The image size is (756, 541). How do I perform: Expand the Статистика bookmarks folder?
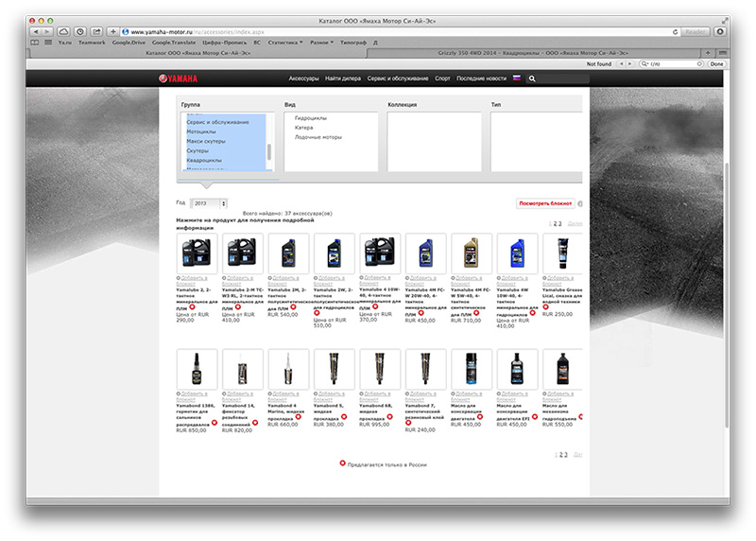coord(285,43)
